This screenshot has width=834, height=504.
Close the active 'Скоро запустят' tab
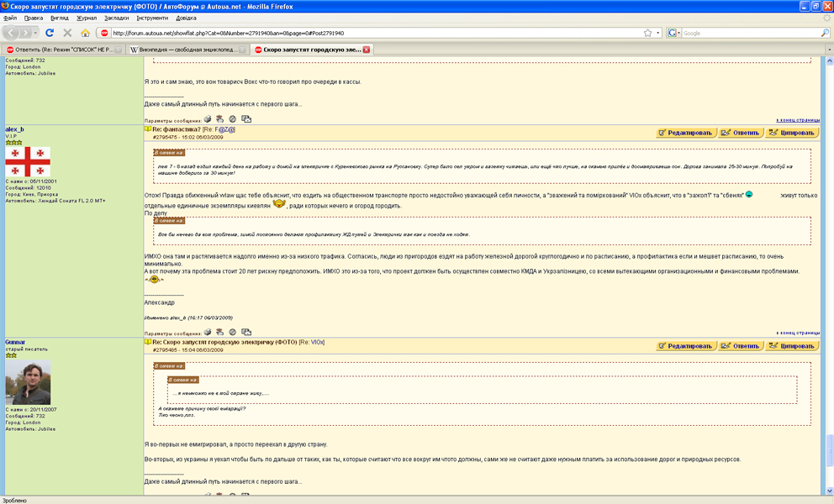[x=366, y=50]
